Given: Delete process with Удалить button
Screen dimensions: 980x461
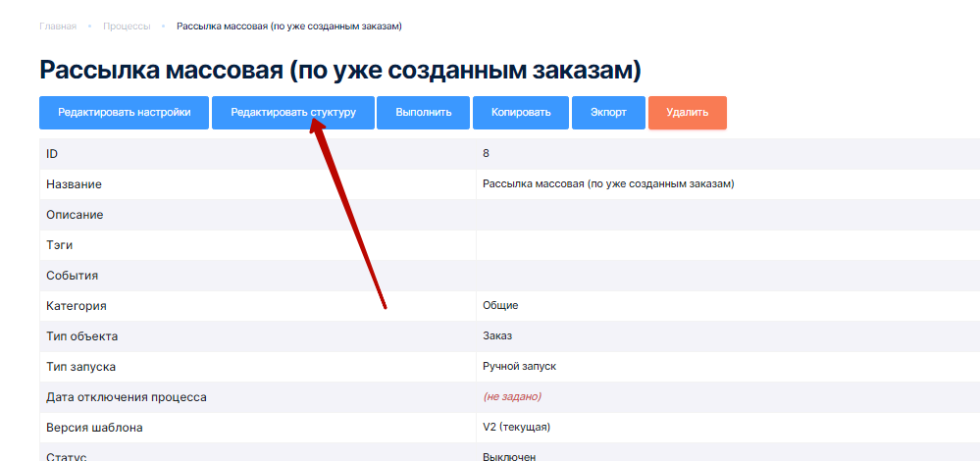Looking at the screenshot, I should 688,113.
